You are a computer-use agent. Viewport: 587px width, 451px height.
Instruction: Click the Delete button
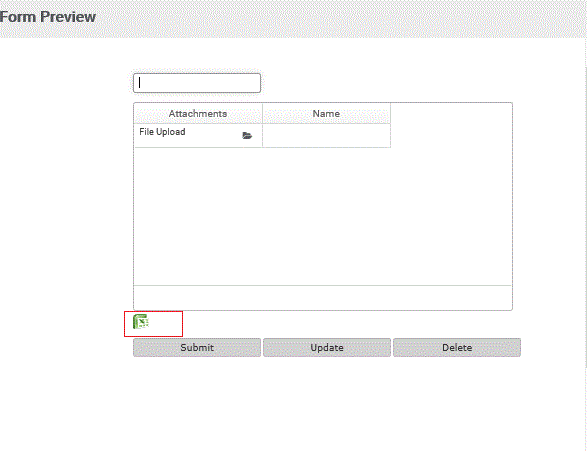point(457,347)
